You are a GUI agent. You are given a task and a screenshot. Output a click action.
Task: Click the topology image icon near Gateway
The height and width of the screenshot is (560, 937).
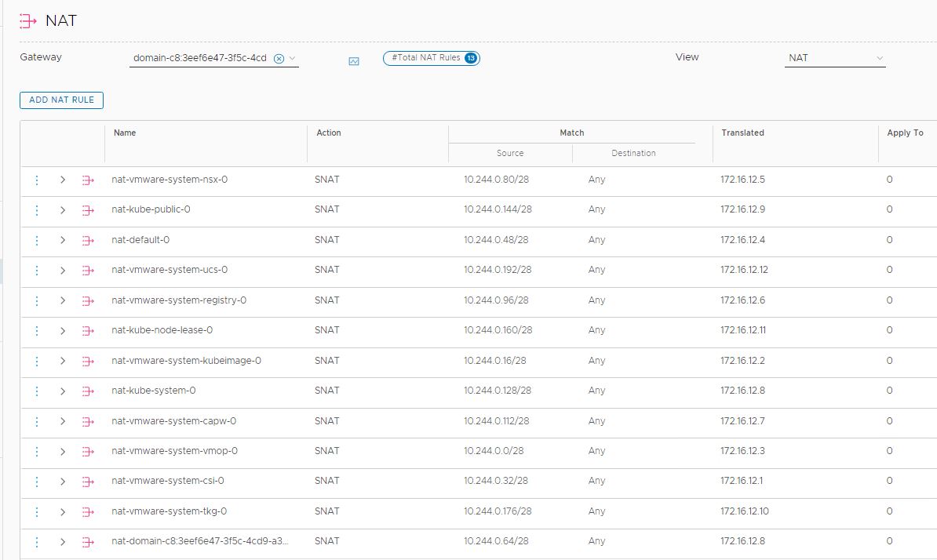(354, 61)
